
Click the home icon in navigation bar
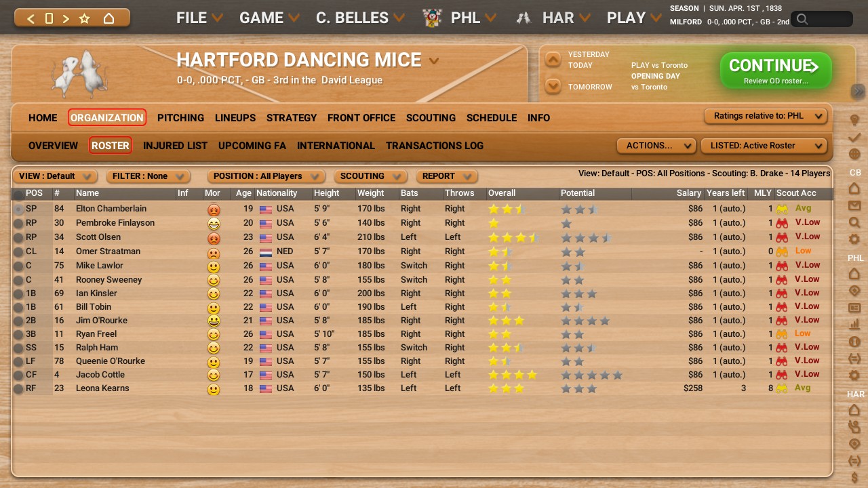tap(108, 18)
